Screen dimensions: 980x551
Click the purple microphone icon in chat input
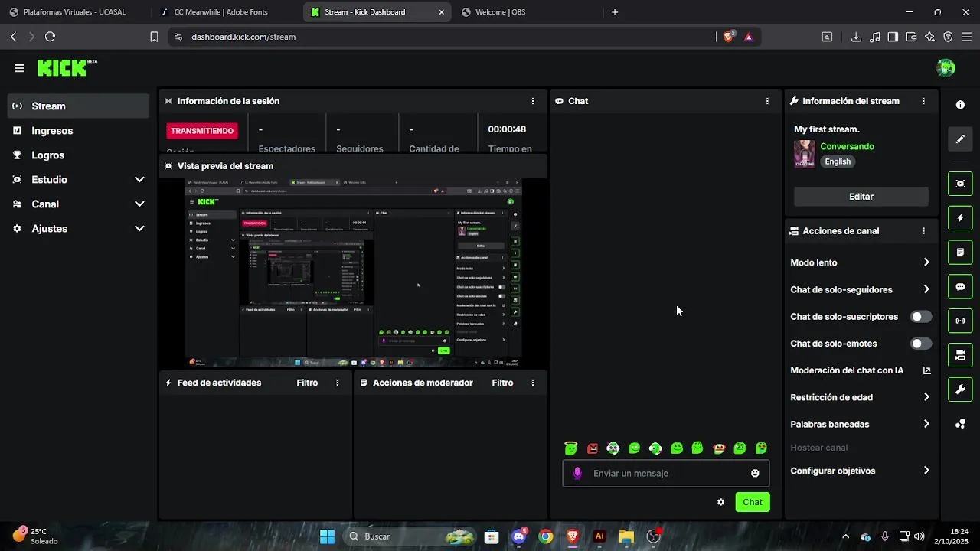pos(577,474)
